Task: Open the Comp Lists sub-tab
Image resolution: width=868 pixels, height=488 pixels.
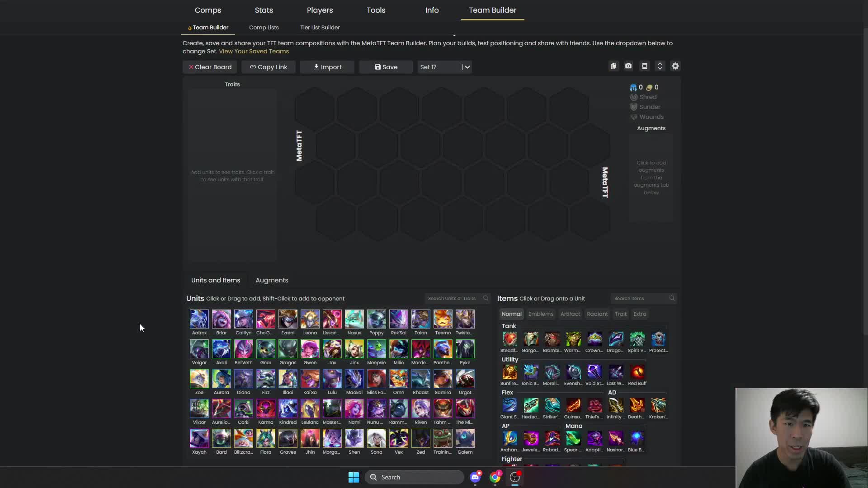Action: point(264,28)
